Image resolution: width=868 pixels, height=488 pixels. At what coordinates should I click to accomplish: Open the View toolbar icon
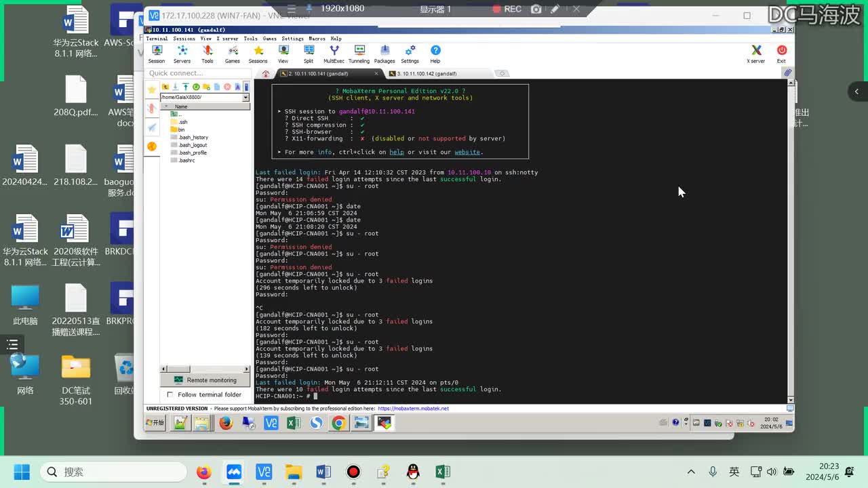point(283,54)
